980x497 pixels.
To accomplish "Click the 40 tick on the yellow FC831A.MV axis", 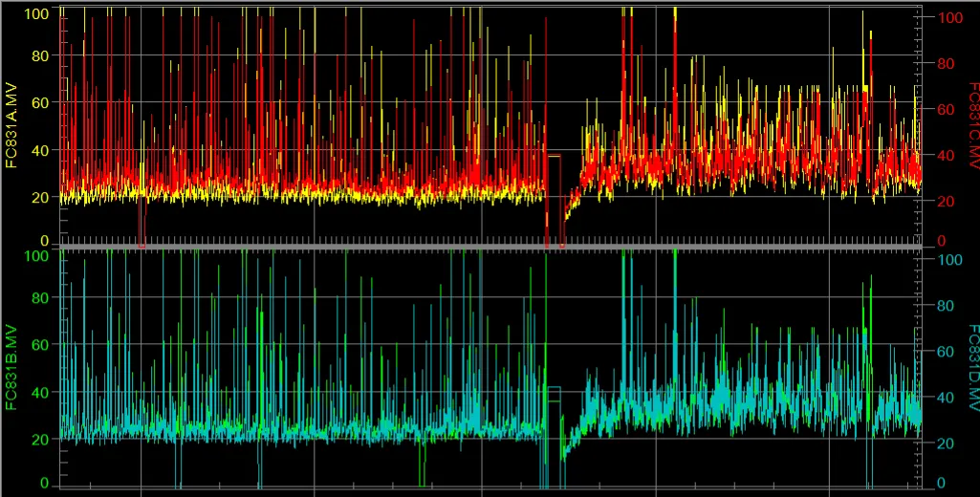I will pyautogui.click(x=40, y=150).
